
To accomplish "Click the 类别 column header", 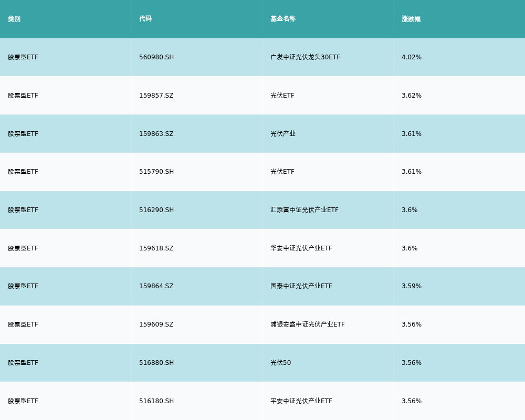I will point(14,19).
